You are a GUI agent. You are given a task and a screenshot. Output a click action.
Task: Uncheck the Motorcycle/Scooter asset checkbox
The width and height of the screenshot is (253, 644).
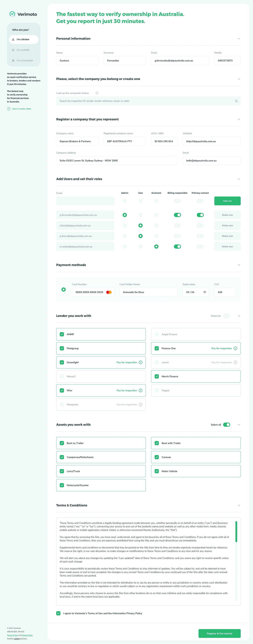click(62, 485)
